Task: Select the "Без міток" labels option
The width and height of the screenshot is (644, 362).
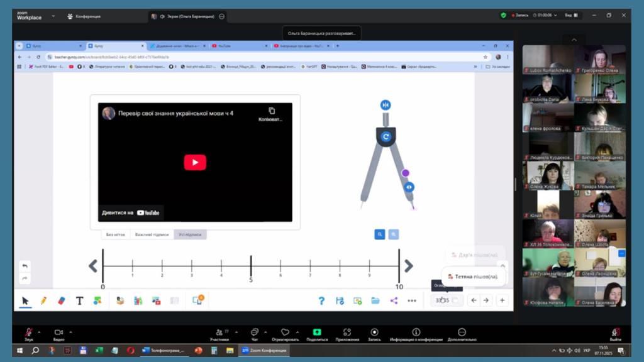Action: 116,234
